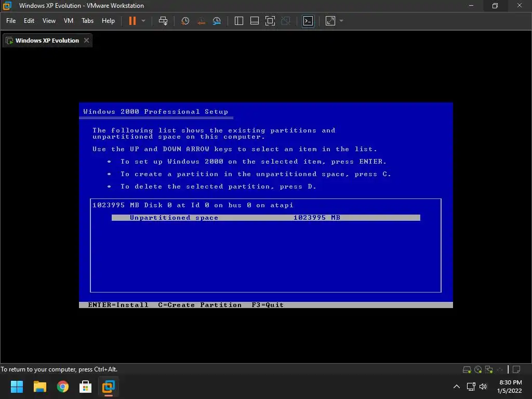Click the VMware Workstation taskbar icon
The height and width of the screenshot is (399, 532).
coord(109,387)
